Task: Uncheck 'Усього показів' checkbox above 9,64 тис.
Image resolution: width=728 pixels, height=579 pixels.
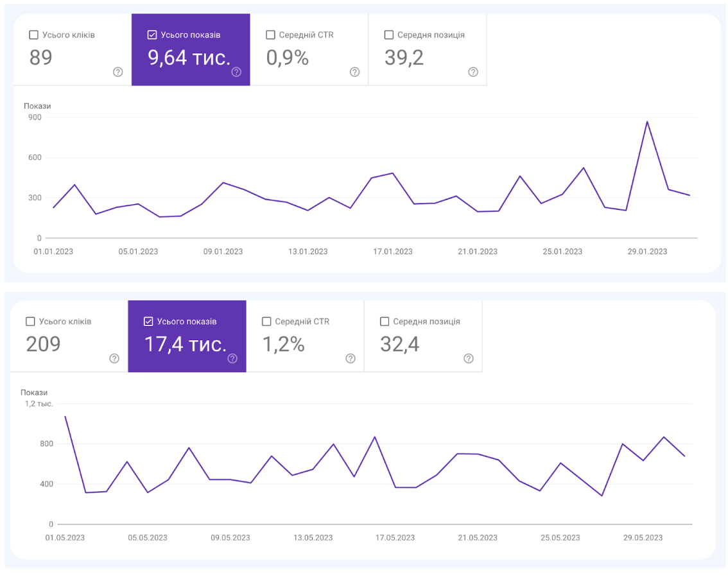Action: 152,35
